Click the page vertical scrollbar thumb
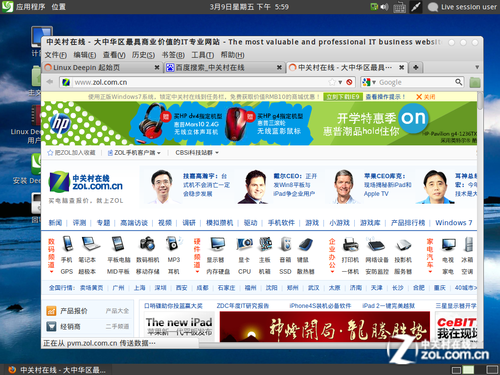 coord(480,101)
